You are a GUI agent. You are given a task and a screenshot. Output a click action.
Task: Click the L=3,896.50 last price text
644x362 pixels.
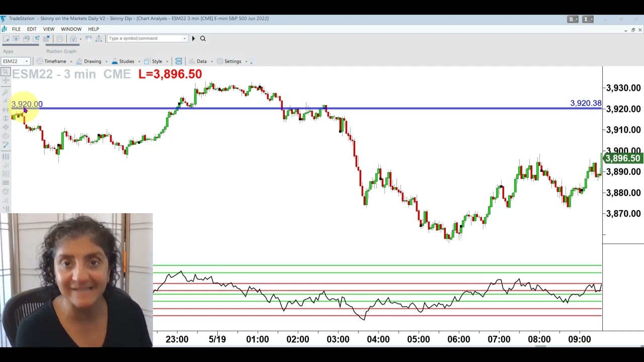pyautogui.click(x=170, y=74)
